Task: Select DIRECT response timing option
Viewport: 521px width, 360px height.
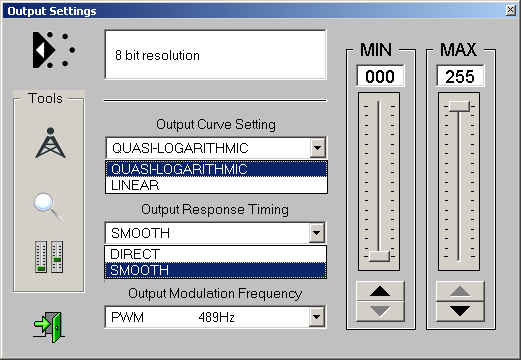Action: (x=215, y=254)
